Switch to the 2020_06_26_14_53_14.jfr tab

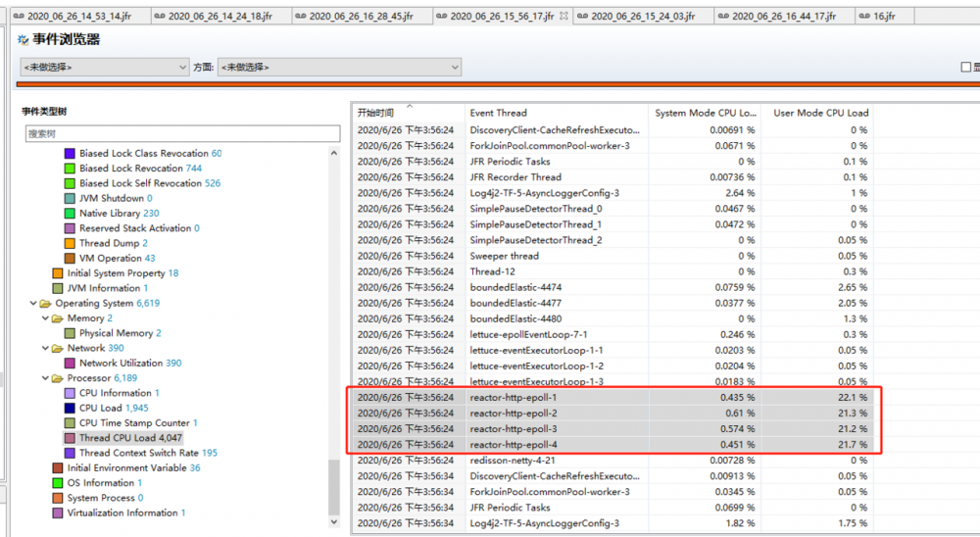[x=79, y=17]
